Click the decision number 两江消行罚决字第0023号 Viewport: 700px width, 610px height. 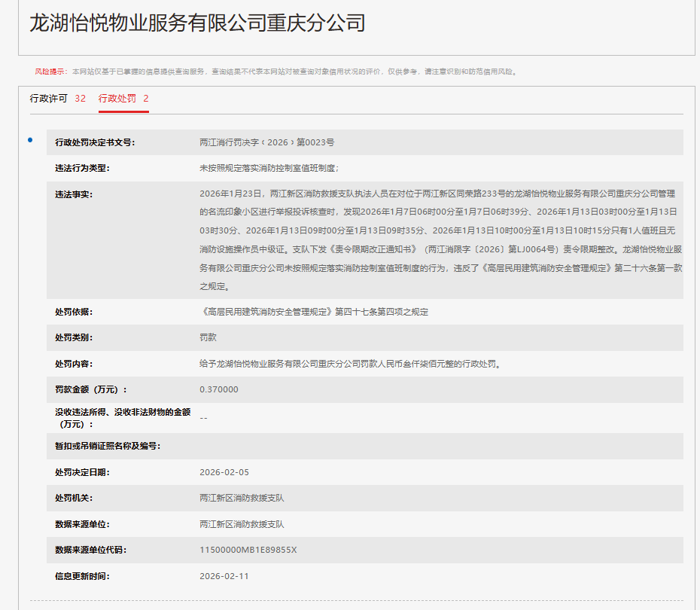[266, 142]
